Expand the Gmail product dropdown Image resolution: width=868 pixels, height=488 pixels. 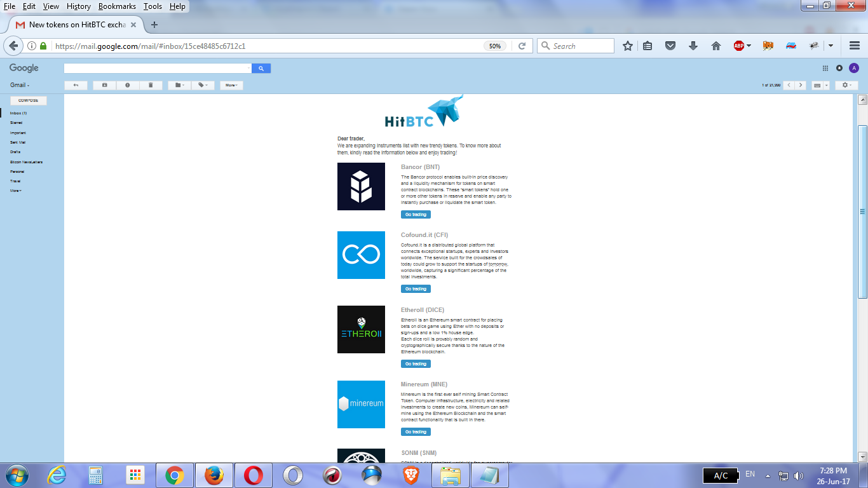pyautogui.click(x=20, y=85)
